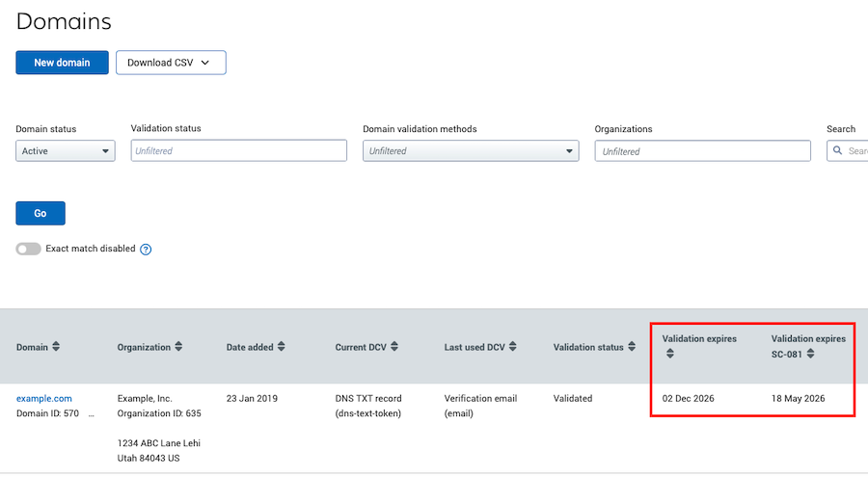The width and height of the screenshot is (868, 477).
Task: Expand the Download CSV dropdown
Action: [171, 63]
